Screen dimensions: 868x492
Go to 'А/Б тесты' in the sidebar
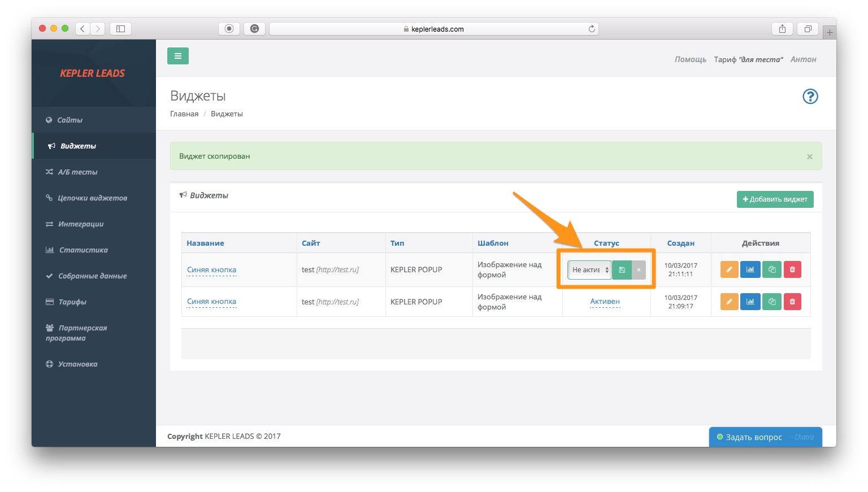point(94,172)
